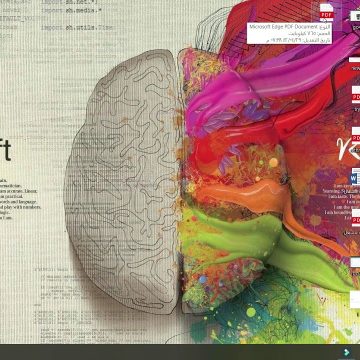Click the Arabic label under the lowest PDF
This screenshot has height=360, width=360.
[x=353, y=232]
